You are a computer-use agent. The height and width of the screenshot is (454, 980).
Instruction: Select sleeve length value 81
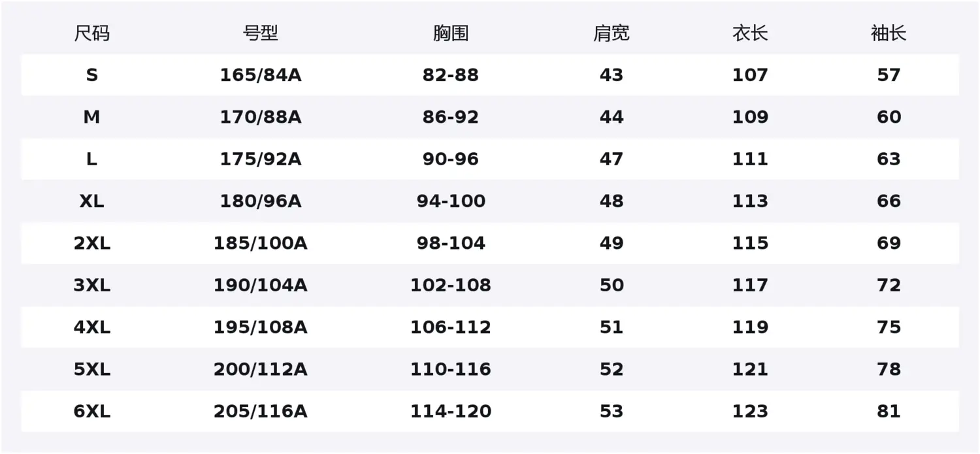(889, 412)
